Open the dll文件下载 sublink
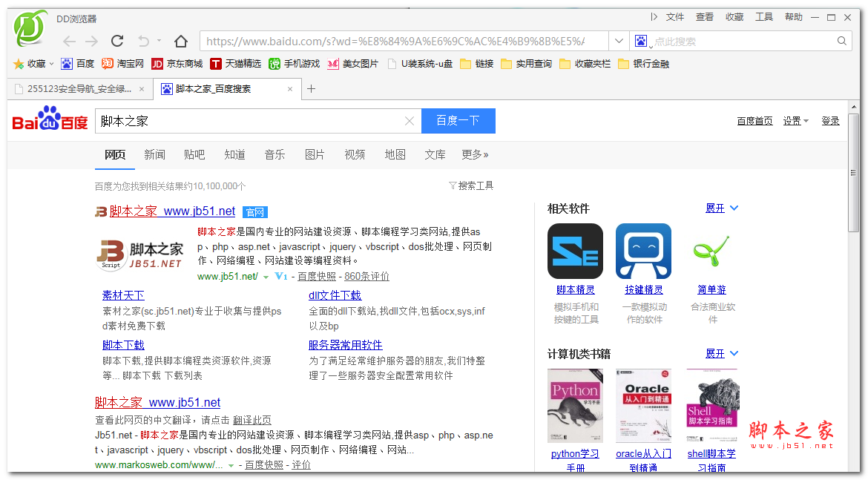 click(335, 295)
